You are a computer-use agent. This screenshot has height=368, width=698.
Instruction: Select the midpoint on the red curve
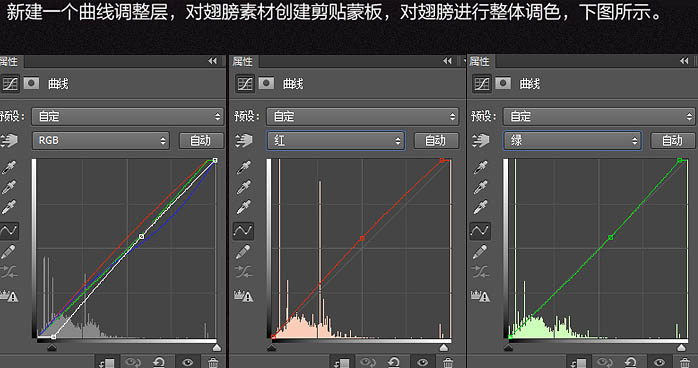(x=362, y=239)
